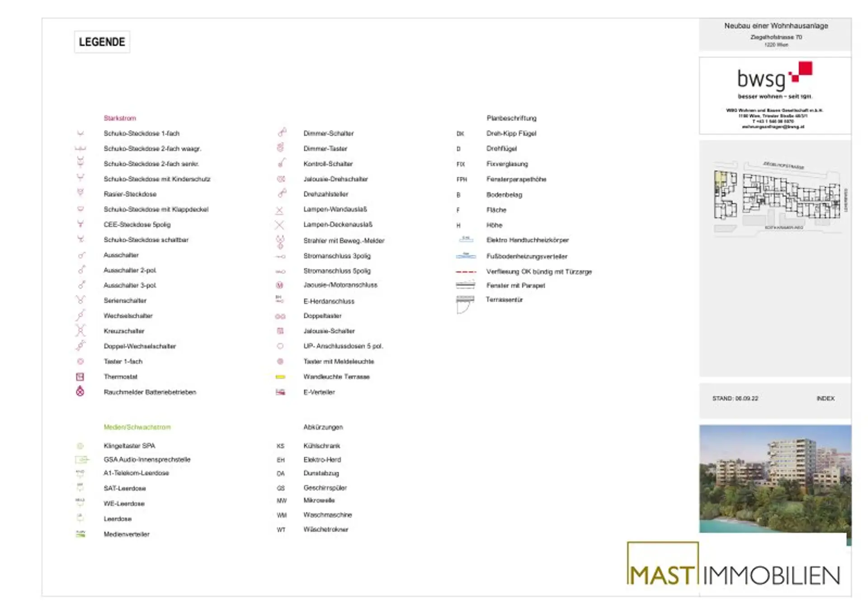Click the Starkstrom section heading

coord(120,118)
